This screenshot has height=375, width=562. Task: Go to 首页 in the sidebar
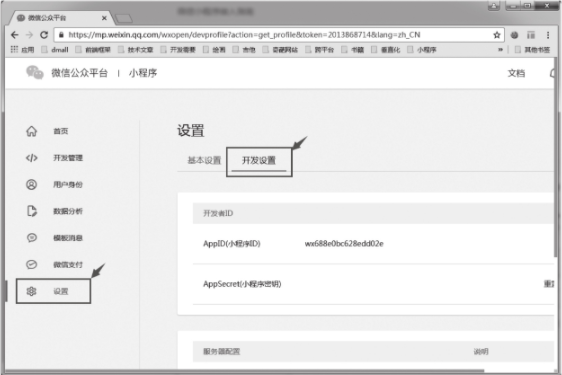point(47,131)
